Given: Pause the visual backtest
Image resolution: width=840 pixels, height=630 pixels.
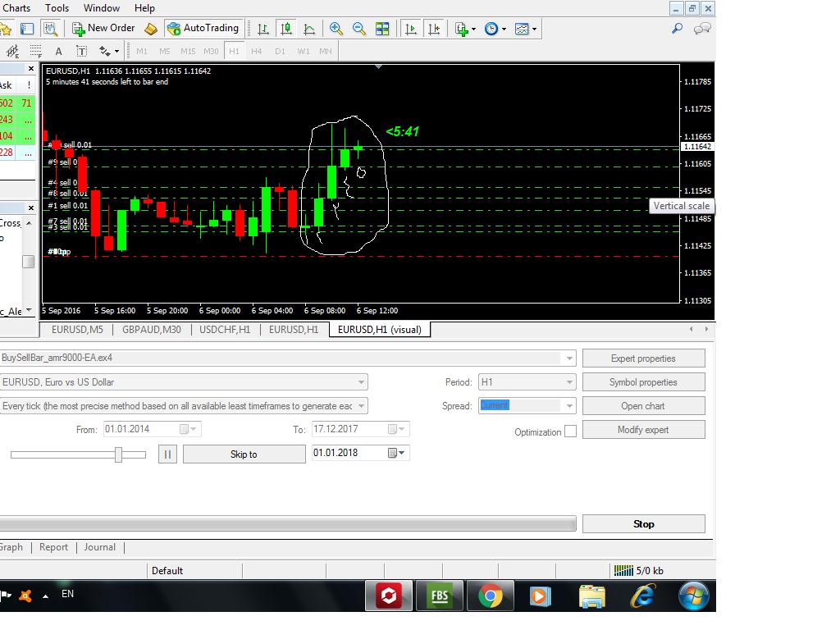Looking at the screenshot, I should [x=167, y=454].
